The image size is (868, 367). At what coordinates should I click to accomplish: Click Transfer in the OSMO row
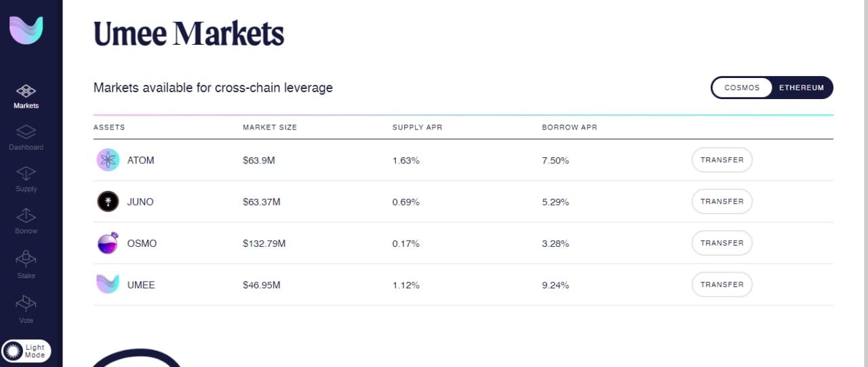pyautogui.click(x=722, y=243)
